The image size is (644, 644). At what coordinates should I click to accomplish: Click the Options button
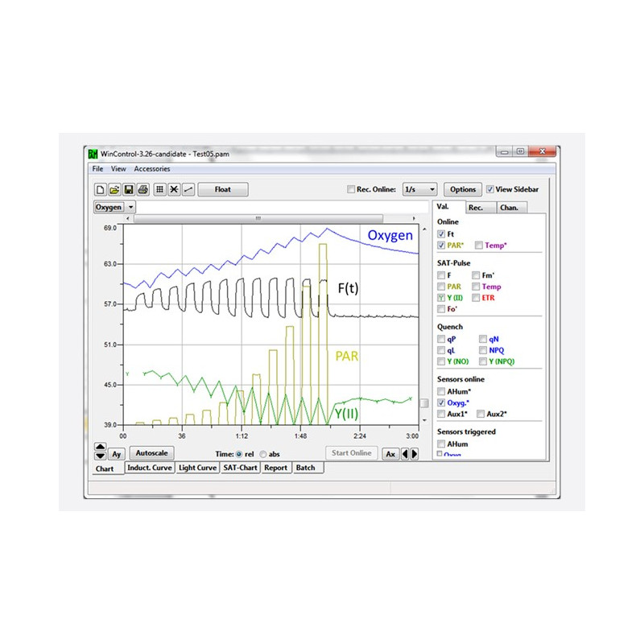coord(463,190)
